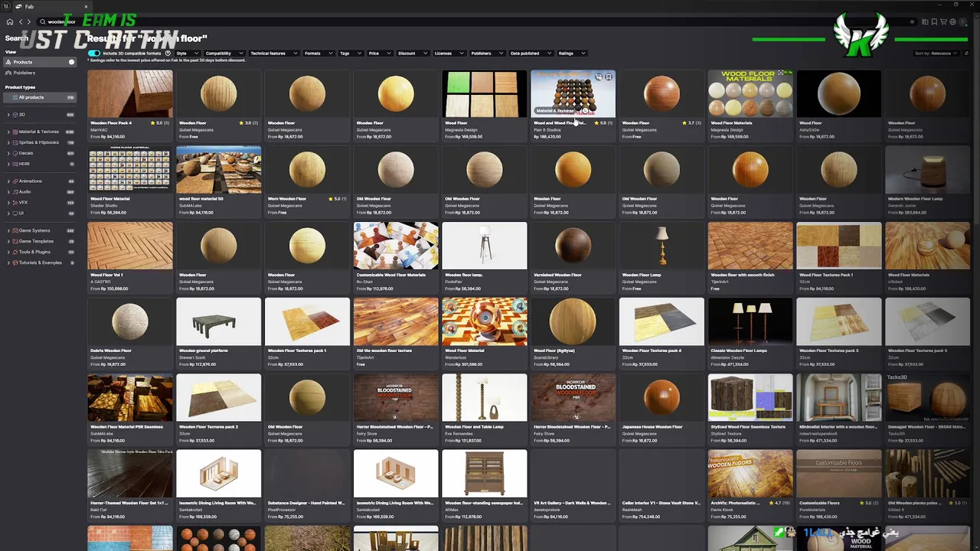Expand the Tools & Plugins tree chevron
Image resolution: width=980 pixels, height=551 pixels.
(x=8, y=252)
